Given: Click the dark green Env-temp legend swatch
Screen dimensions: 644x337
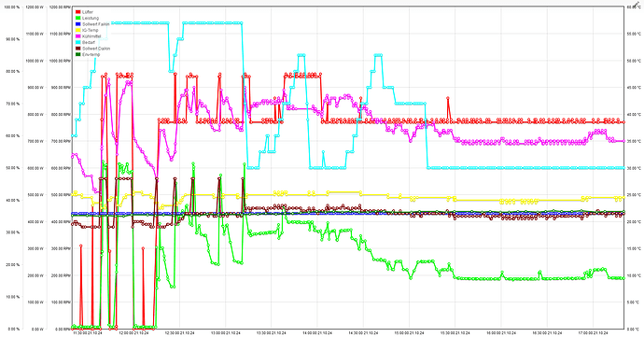Looking at the screenshot, I should pyautogui.click(x=78, y=54).
